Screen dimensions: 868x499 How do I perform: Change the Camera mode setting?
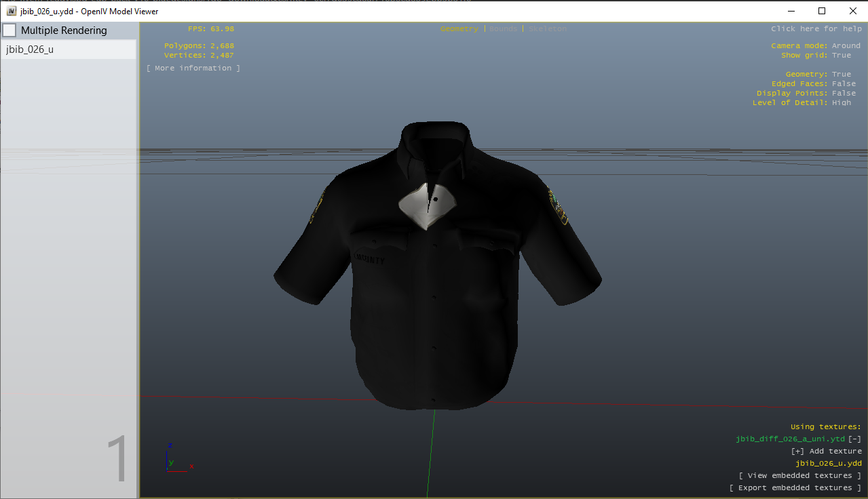tap(816, 46)
